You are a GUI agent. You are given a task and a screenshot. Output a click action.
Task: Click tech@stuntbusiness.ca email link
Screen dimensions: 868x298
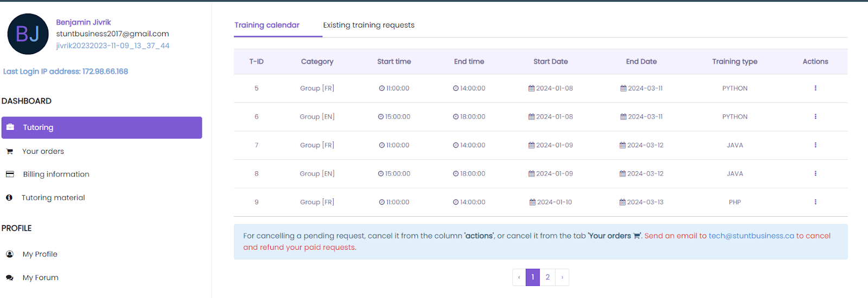[751, 236]
